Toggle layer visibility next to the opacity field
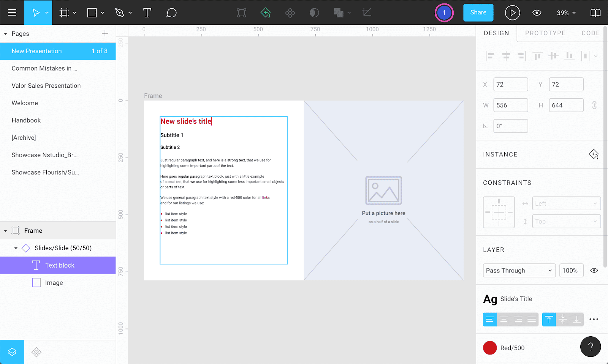 pyautogui.click(x=594, y=270)
